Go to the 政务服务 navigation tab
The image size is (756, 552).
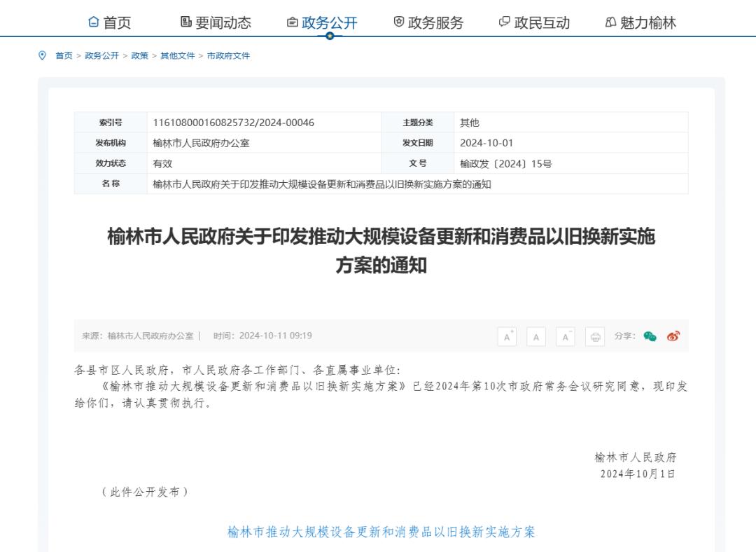(x=428, y=22)
